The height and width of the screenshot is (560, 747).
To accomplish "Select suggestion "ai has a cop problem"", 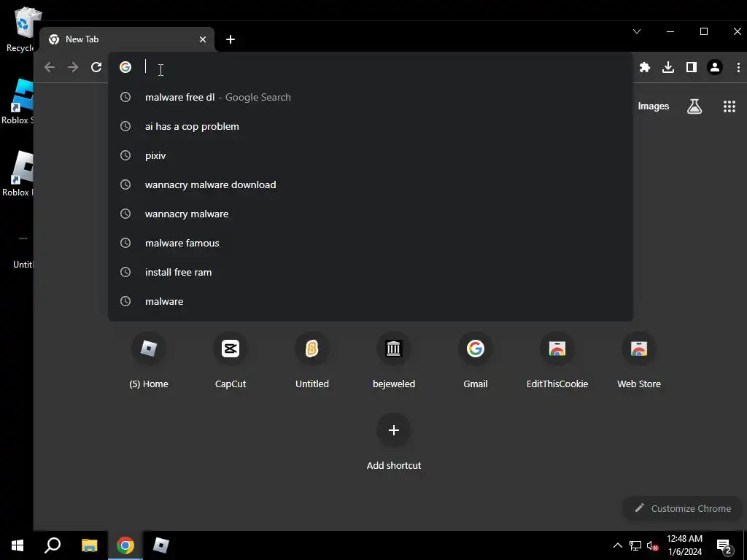I will (x=371, y=126).
